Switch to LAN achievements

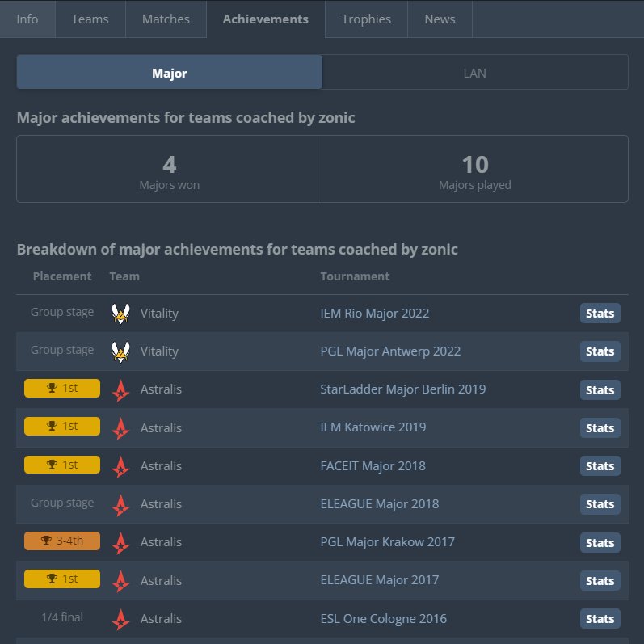475,72
